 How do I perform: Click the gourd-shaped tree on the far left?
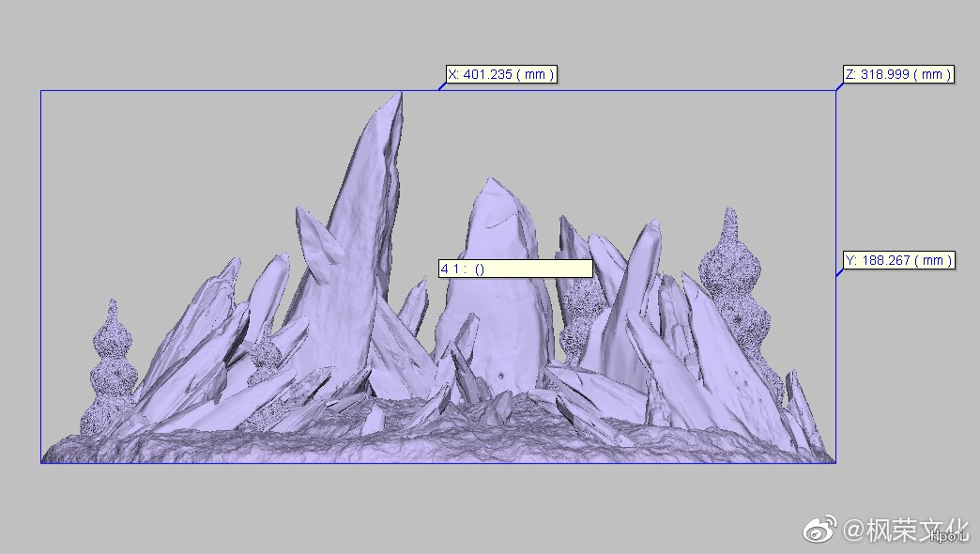tap(112, 371)
